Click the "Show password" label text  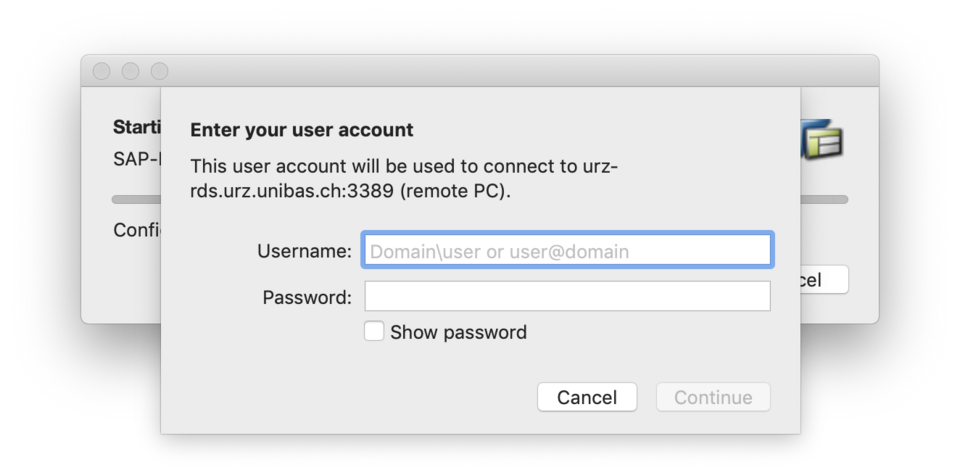pos(458,332)
